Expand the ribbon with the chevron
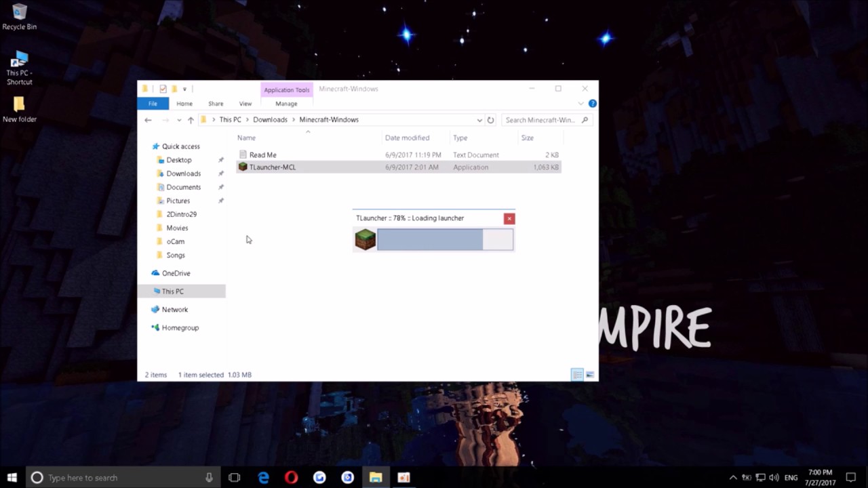868x488 pixels. (x=580, y=104)
